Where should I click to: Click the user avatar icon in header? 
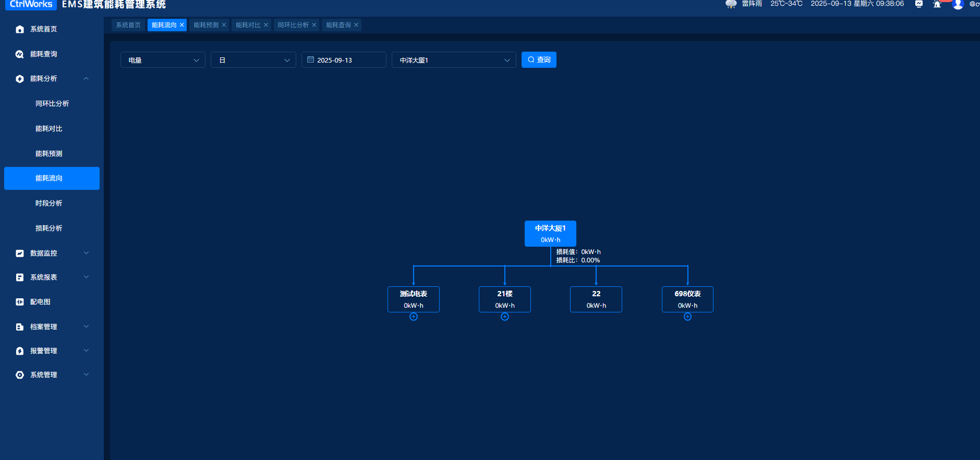[958, 4]
